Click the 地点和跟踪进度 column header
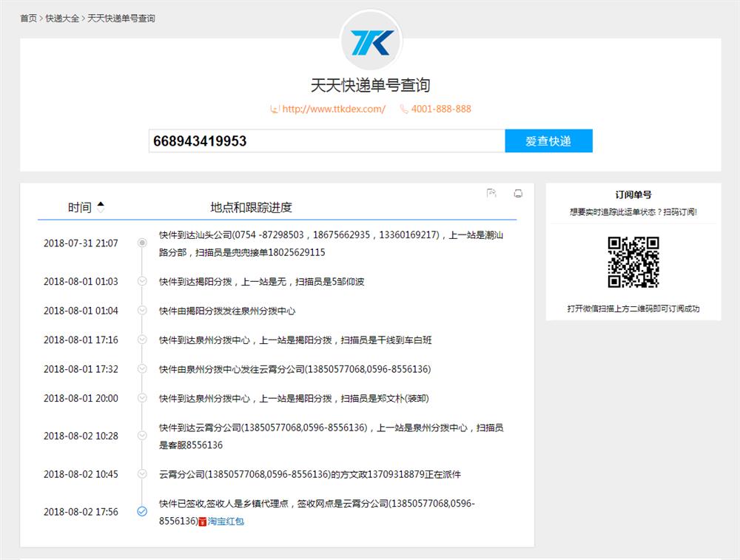Screen dimensions: 740x560 pos(251,207)
